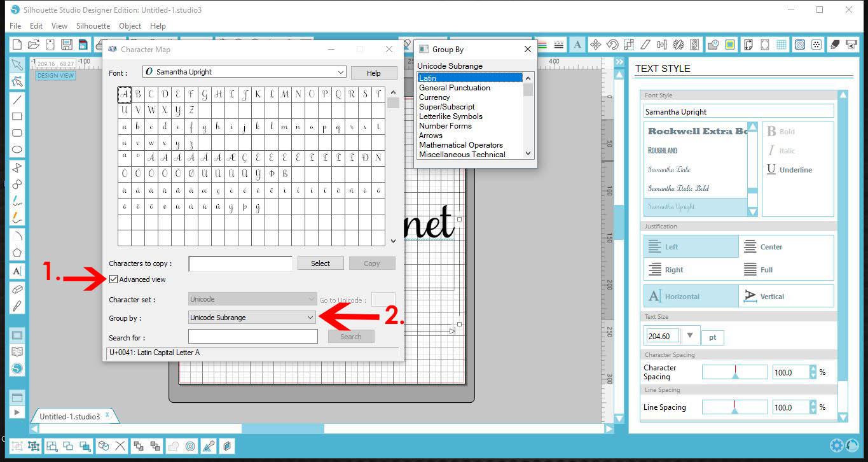Image resolution: width=868 pixels, height=462 pixels.
Task: Open the Offset spiral icon
Action: click(x=800, y=45)
